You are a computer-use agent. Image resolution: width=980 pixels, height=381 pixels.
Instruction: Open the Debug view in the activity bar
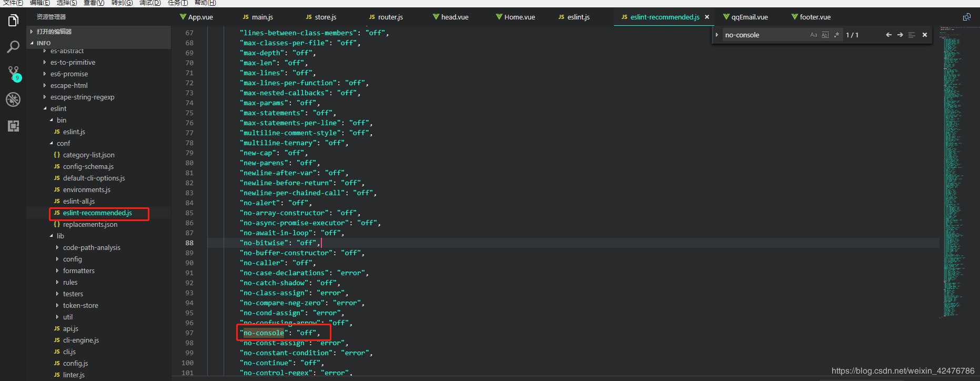click(13, 99)
